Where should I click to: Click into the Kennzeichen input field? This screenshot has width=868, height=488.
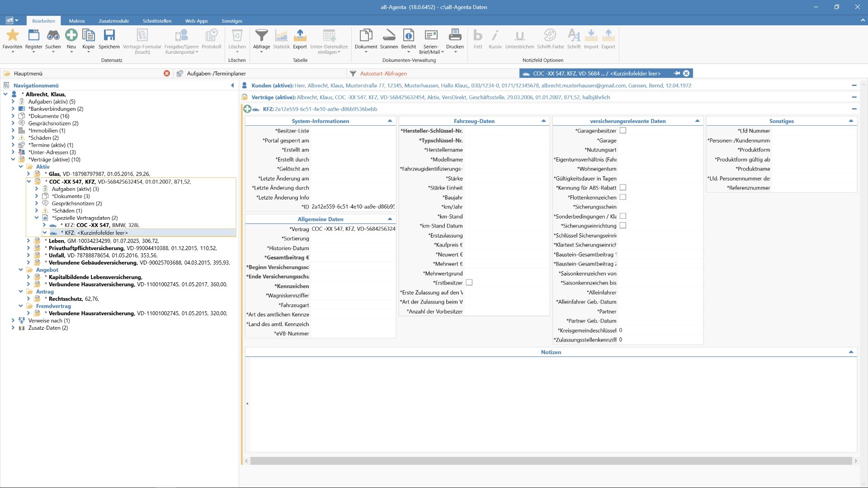click(353, 286)
